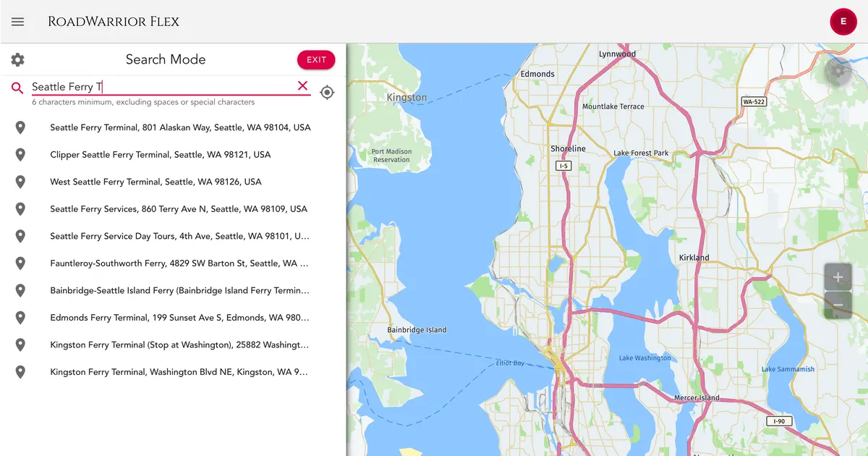Screen dimensions: 868x456
Task: Click pin icon for Edmonds Ferry Terminal
Action: click(20, 318)
